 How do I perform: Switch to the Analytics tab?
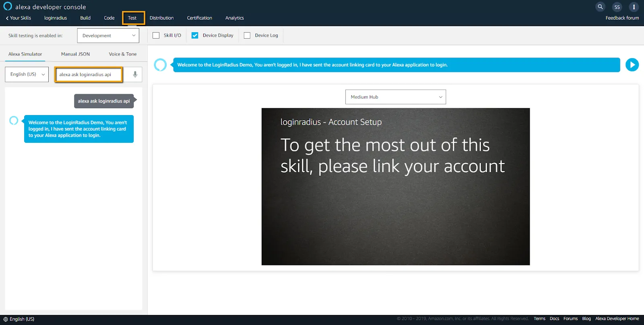click(235, 18)
